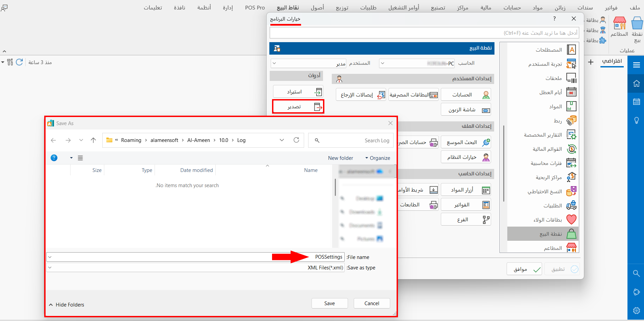Open أيام العطل from the settings sidebar
Screen dimensions: 644x321
[x=572, y=92]
